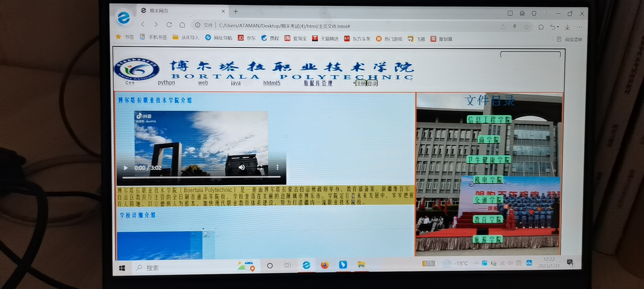The height and width of the screenshot is (289, 644).
Task: Show hidden system tray icons chevron
Action: click(x=476, y=263)
